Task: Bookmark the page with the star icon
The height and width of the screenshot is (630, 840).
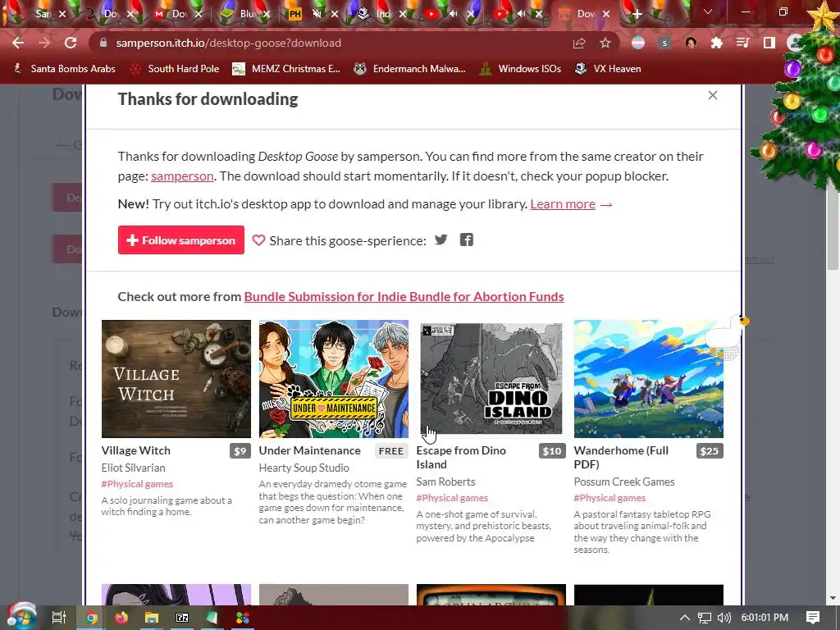Action: pyautogui.click(x=605, y=43)
